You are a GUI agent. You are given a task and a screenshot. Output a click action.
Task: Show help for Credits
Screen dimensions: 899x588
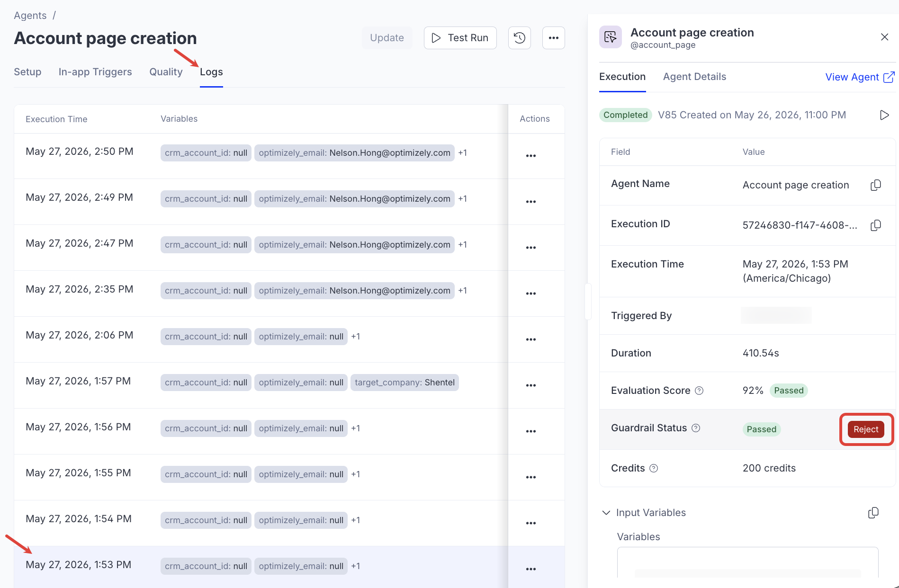click(x=654, y=468)
